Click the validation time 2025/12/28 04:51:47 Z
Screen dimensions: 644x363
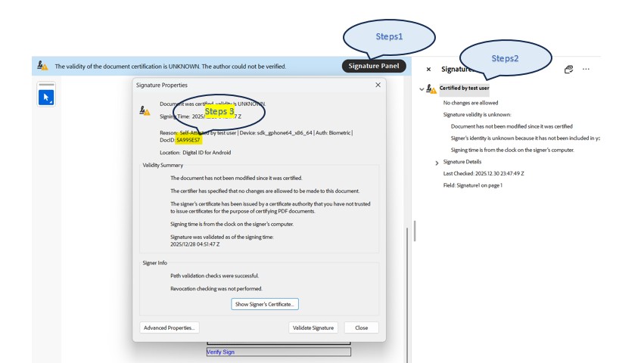pos(194,244)
